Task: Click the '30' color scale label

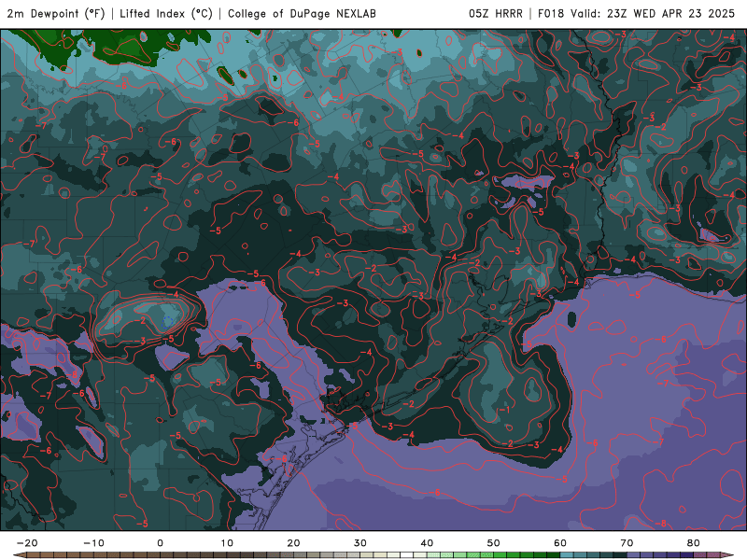Action: point(360,543)
